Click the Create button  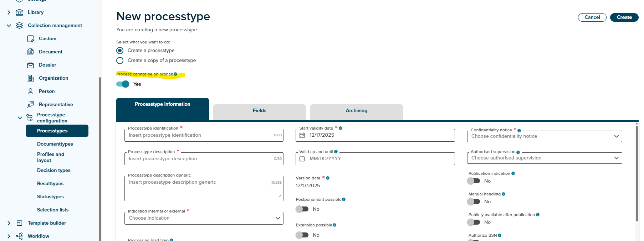tap(624, 17)
